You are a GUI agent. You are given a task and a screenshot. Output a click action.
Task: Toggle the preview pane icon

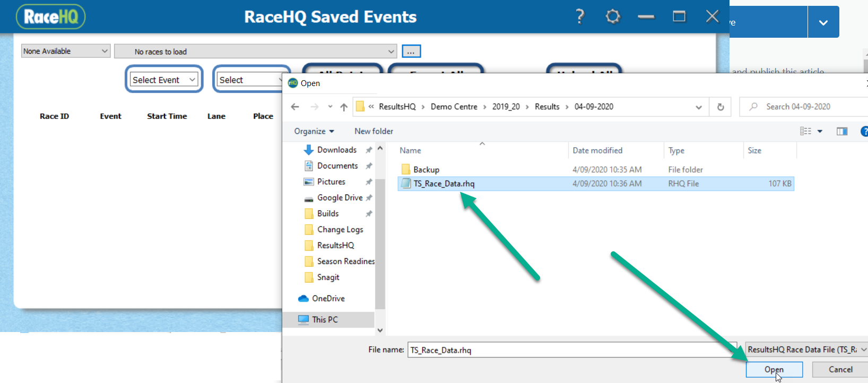(842, 131)
